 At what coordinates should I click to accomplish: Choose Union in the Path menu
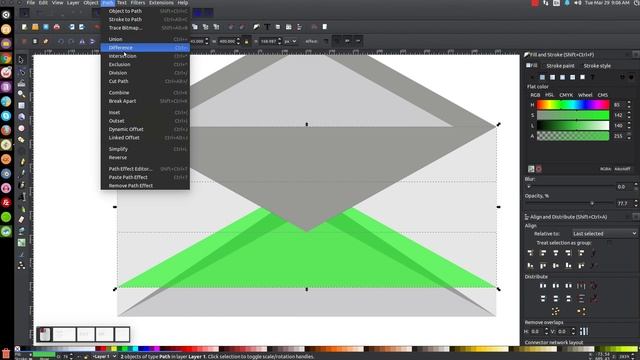pos(145,39)
